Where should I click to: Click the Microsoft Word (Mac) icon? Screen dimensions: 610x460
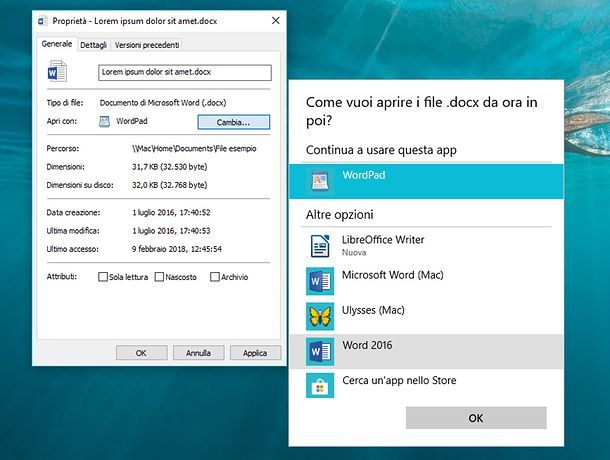click(320, 281)
